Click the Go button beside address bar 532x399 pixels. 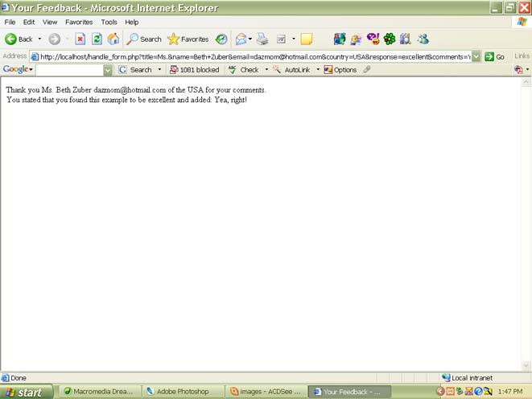[x=495, y=56]
